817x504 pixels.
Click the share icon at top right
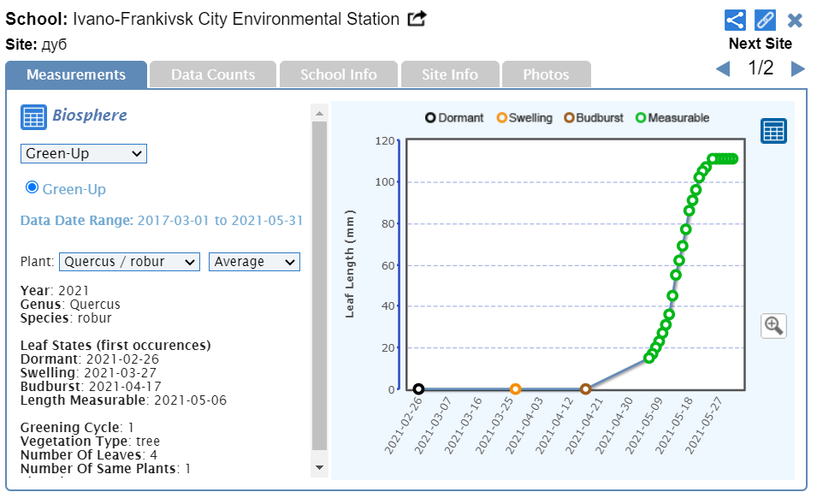pyautogui.click(x=735, y=20)
